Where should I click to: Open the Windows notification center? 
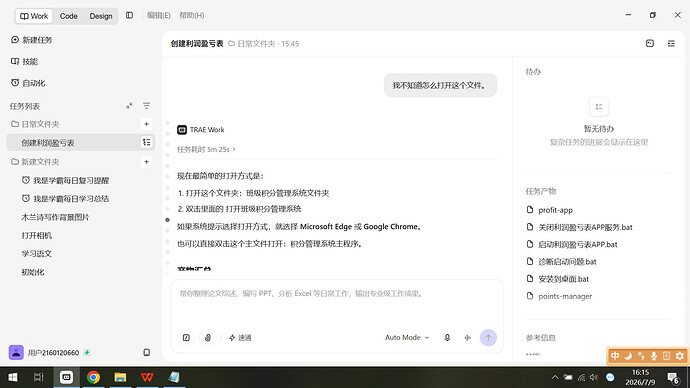[673, 377]
